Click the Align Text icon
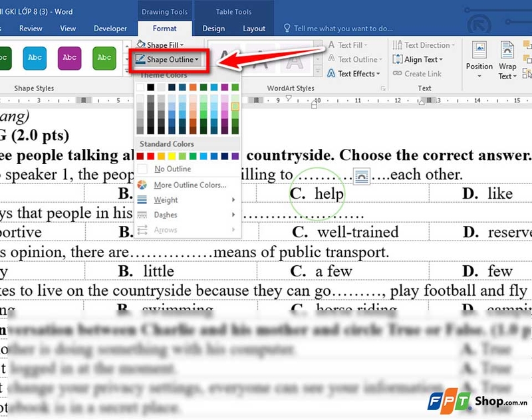This screenshot has height=420, width=532. click(x=397, y=59)
